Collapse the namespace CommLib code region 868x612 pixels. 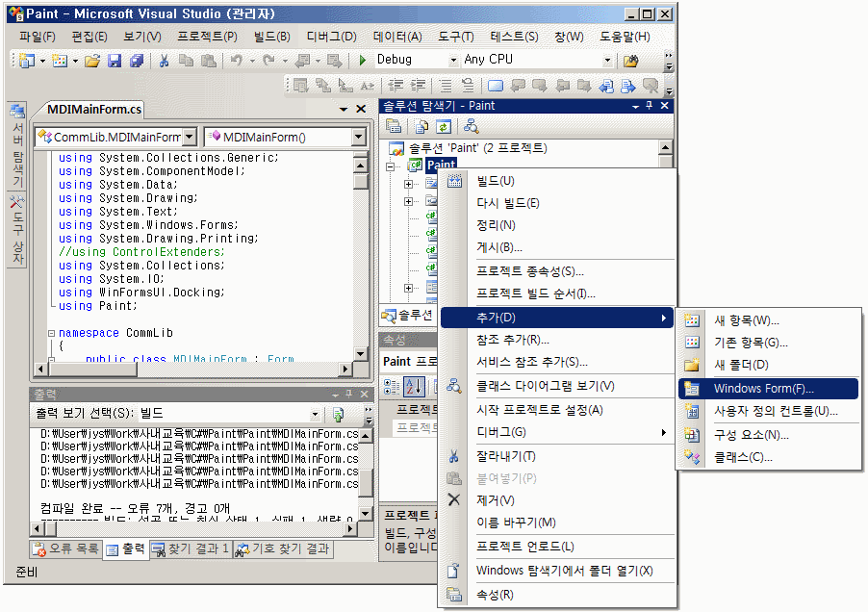(51, 333)
